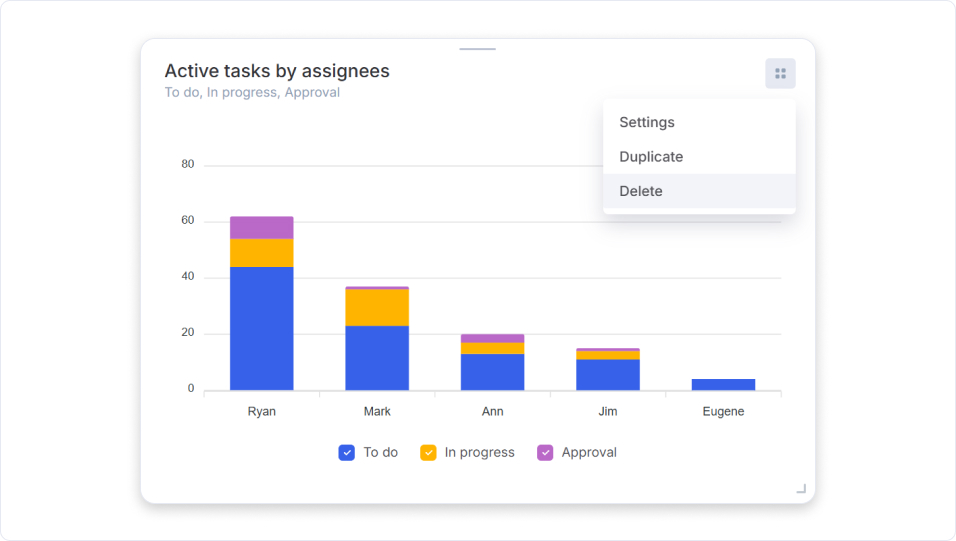Select Mark's blue To do bar segment
Image resolution: width=956 pixels, height=541 pixels.
tap(377, 357)
